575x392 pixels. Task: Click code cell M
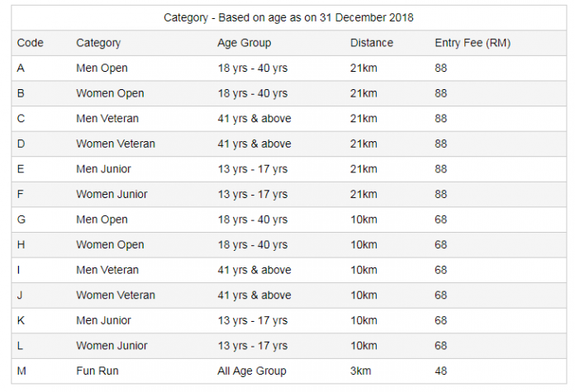tap(21, 371)
